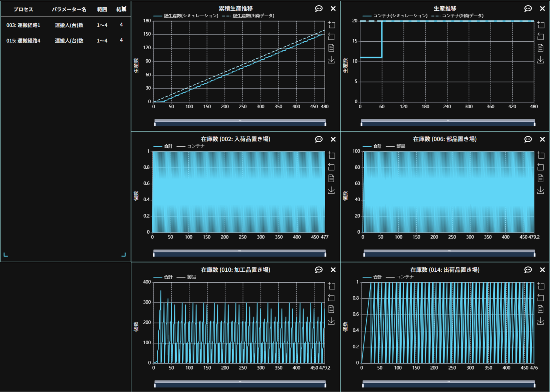Click the zoom slider below 累積生産推移 chart
Image resolution: width=550 pixels, height=392 pixels.
tap(240, 123)
